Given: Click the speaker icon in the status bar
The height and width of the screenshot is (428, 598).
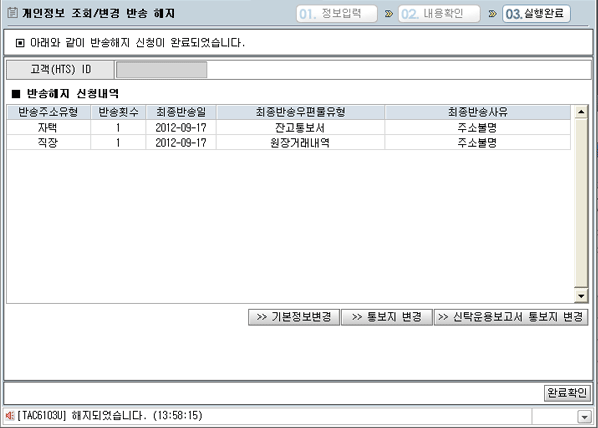Looking at the screenshot, I should point(10,415).
